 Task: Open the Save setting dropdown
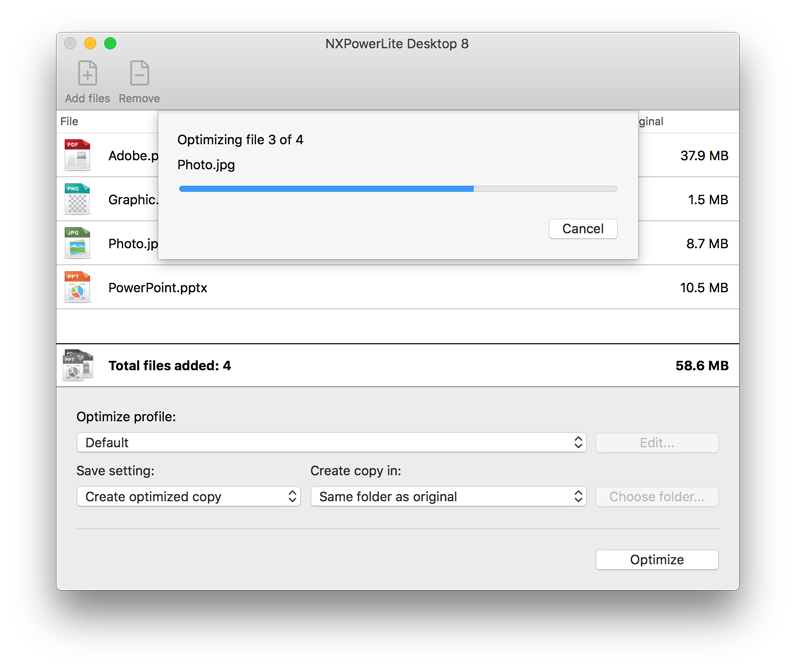click(188, 496)
